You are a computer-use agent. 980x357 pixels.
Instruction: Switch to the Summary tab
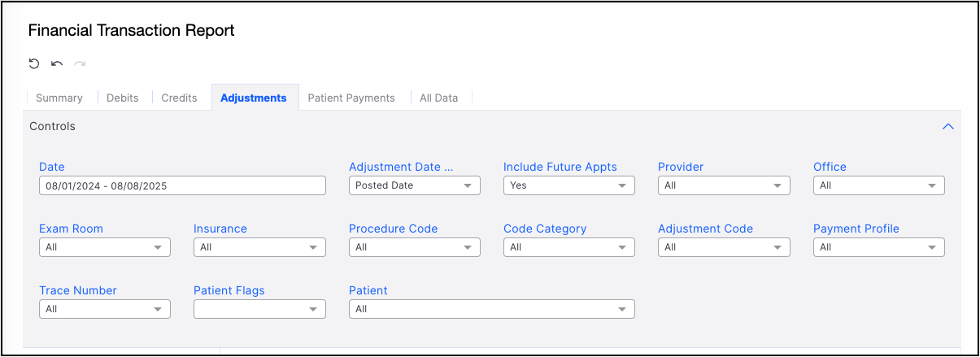[x=59, y=98]
